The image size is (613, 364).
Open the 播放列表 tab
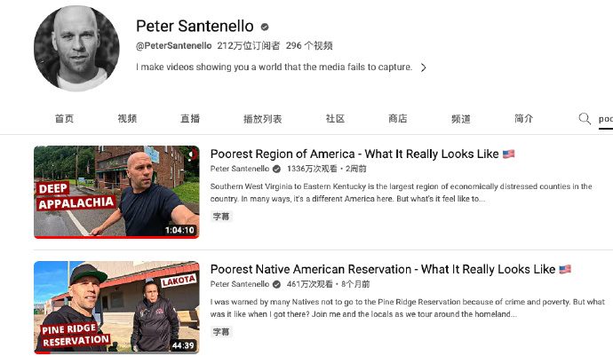tap(262, 119)
